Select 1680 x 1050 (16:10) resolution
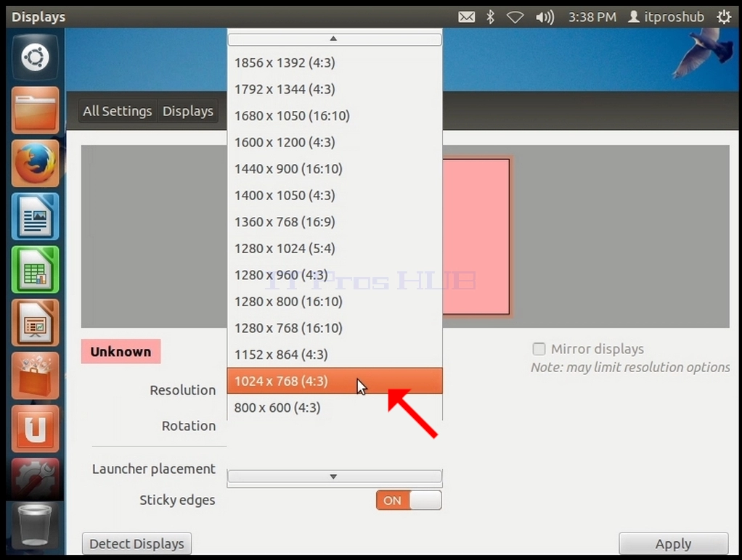This screenshot has width=742, height=560. point(335,115)
